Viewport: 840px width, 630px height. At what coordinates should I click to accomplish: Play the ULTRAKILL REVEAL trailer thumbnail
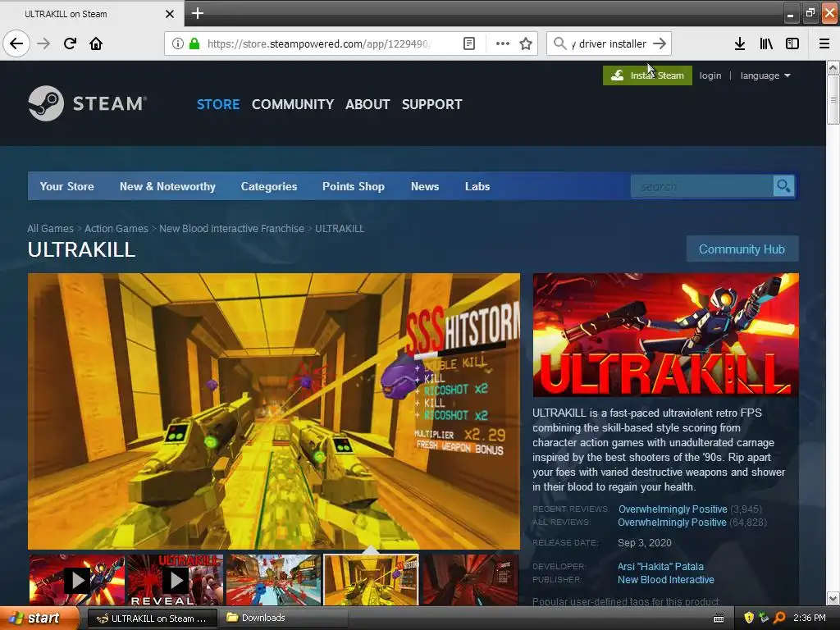coord(176,580)
